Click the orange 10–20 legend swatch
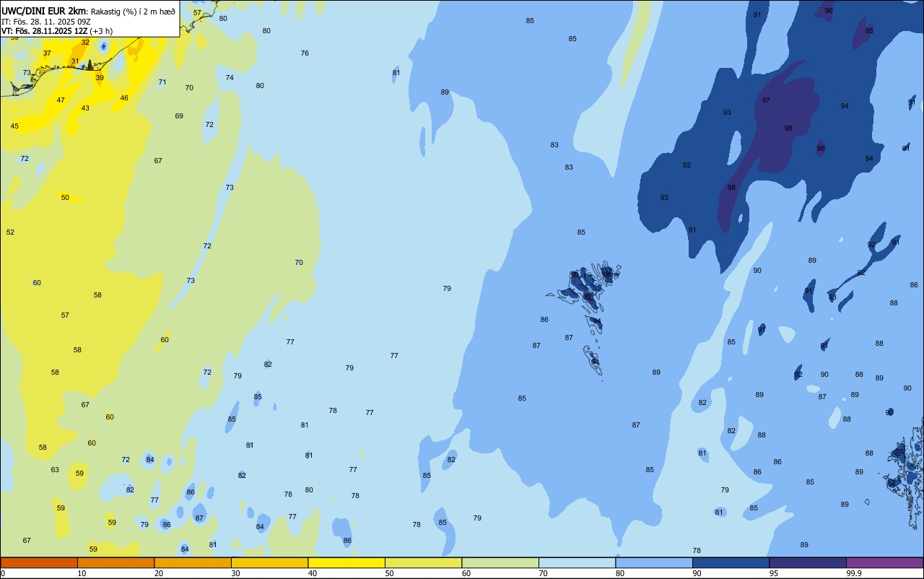This screenshot has height=579, width=924. pyautogui.click(x=115, y=562)
